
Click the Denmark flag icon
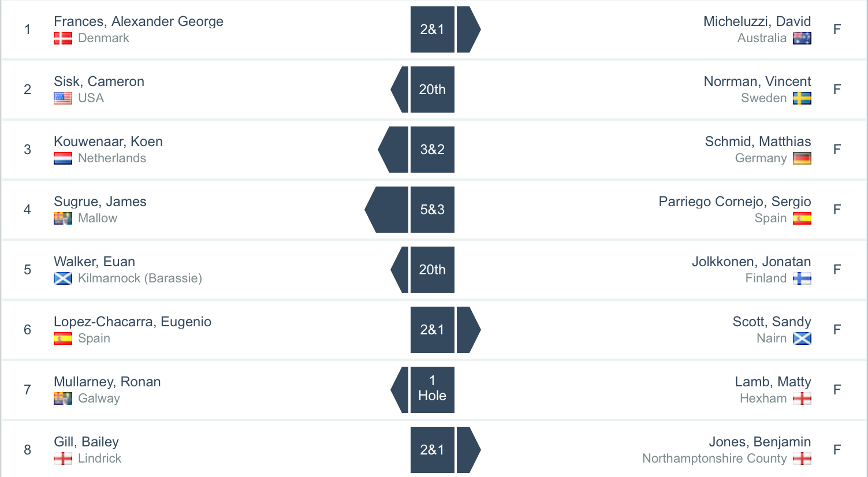[x=63, y=38]
